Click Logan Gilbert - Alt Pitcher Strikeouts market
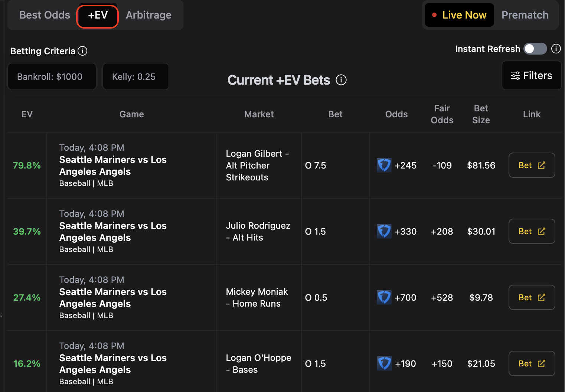The width and height of the screenshot is (565, 392). [x=257, y=165]
